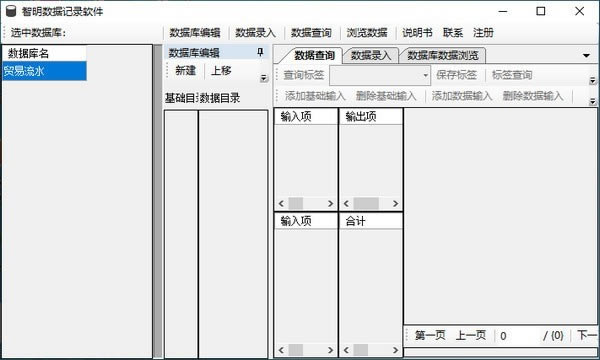This screenshot has height=360, width=600.
Task: Click scrollbar thumb in 合计 list
Action: coord(360,350)
